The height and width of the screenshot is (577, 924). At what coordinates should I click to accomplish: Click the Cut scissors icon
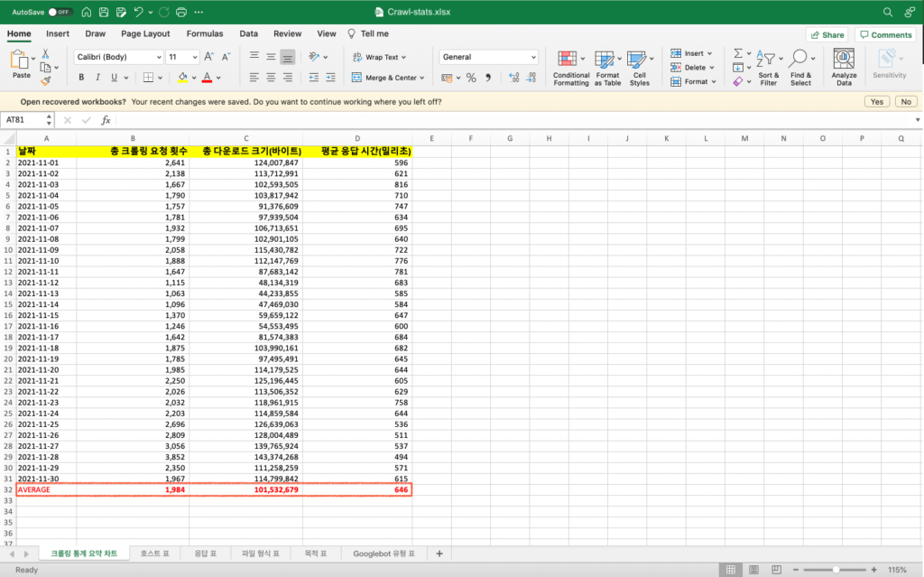click(x=45, y=53)
